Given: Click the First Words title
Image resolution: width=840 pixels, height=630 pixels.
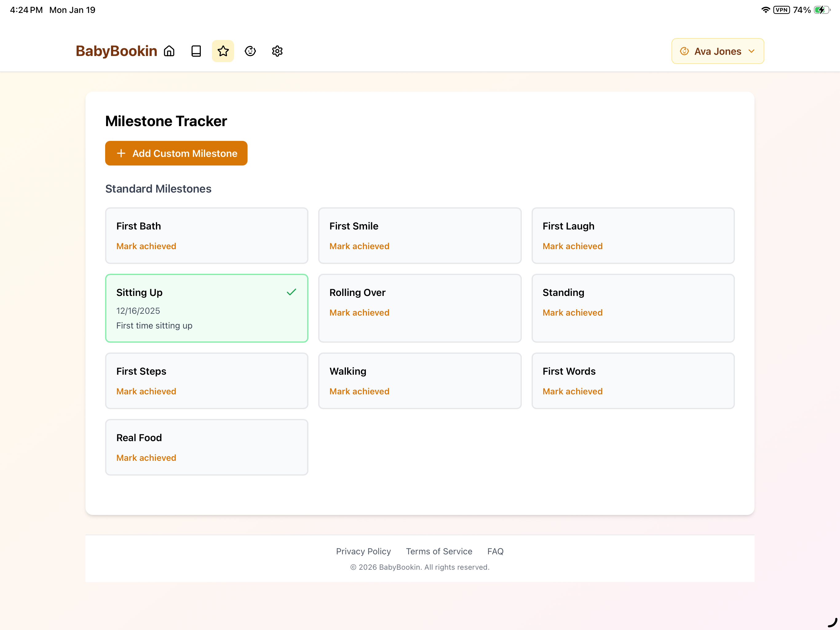Looking at the screenshot, I should [569, 371].
